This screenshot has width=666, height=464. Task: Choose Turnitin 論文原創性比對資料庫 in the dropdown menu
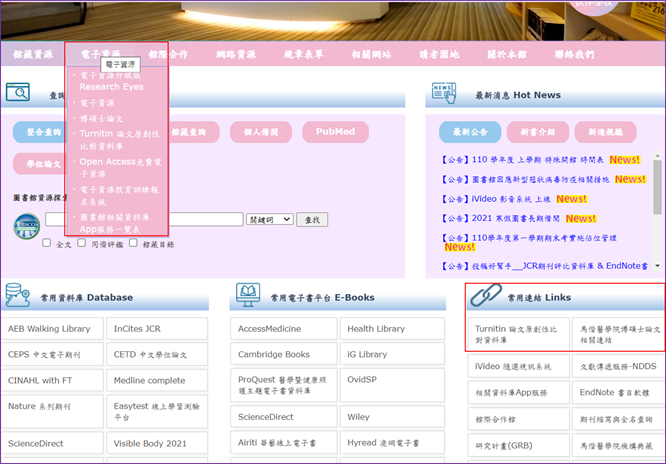[x=119, y=140]
